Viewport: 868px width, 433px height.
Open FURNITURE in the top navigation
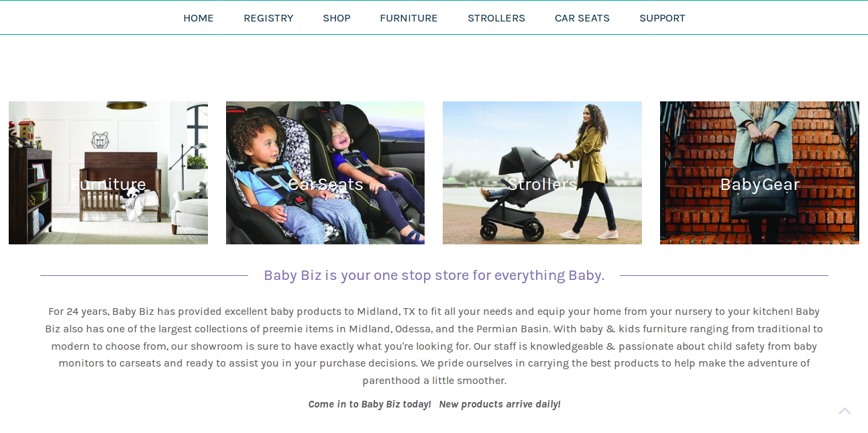click(409, 18)
